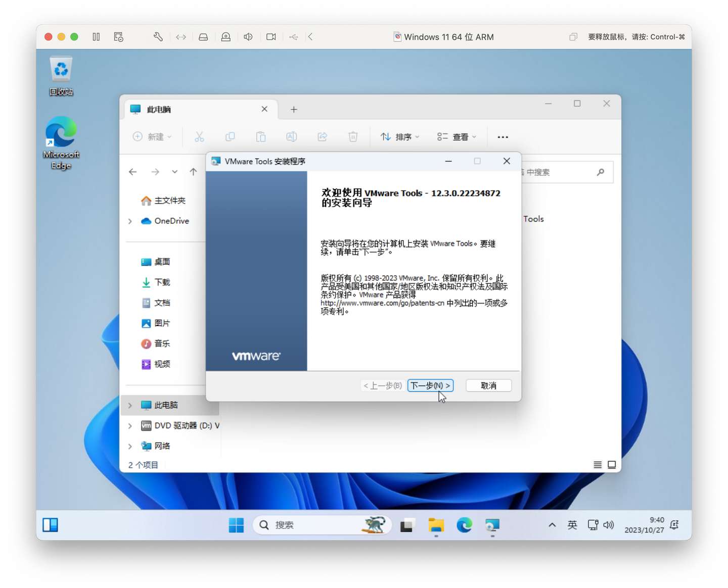Open the more options ellipsis in Explorer
This screenshot has height=588, width=728.
click(503, 137)
